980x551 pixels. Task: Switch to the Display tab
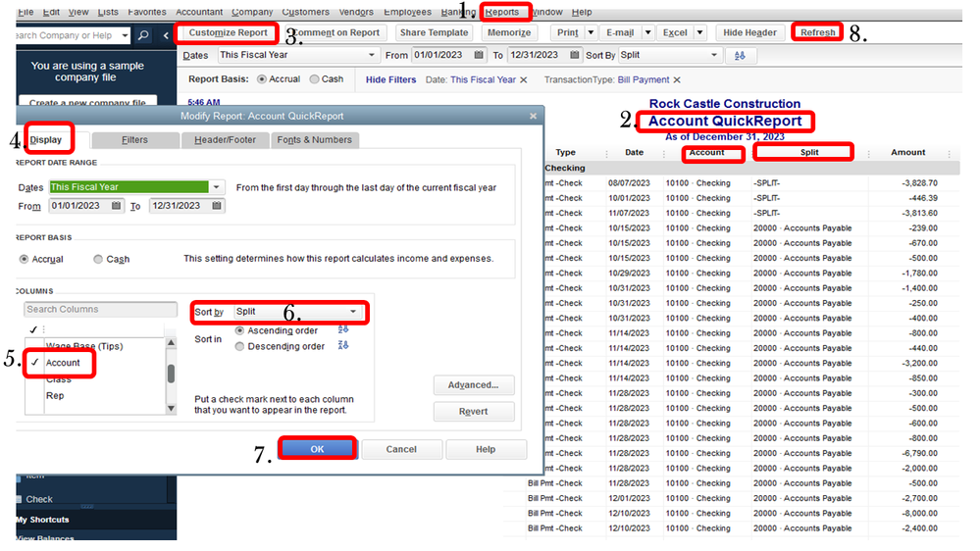point(46,140)
